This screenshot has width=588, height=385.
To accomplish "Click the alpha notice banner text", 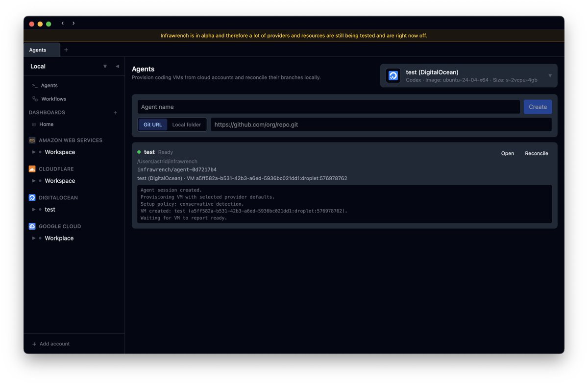I will click(x=294, y=35).
